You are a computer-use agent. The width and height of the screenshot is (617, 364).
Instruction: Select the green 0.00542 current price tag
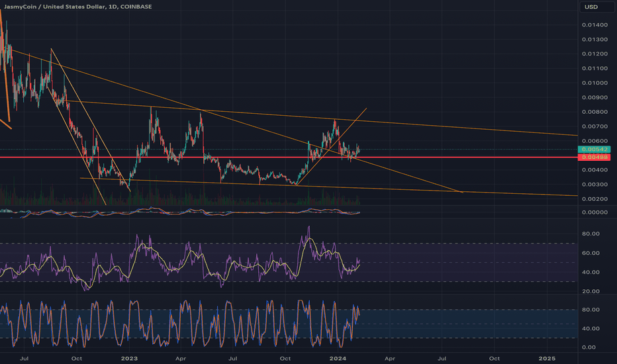pyautogui.click(x=594, y=149)
